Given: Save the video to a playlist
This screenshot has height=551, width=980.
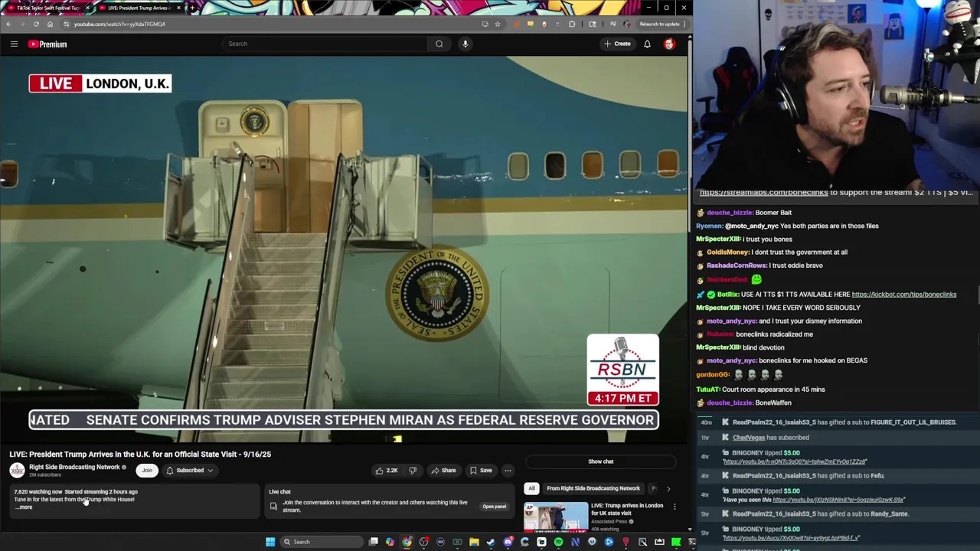Looking at the screenshot, I should (x=481, y=471).
